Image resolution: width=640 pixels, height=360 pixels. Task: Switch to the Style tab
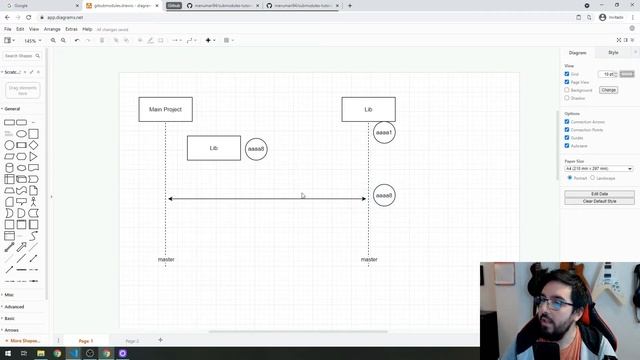coord(613,53)
